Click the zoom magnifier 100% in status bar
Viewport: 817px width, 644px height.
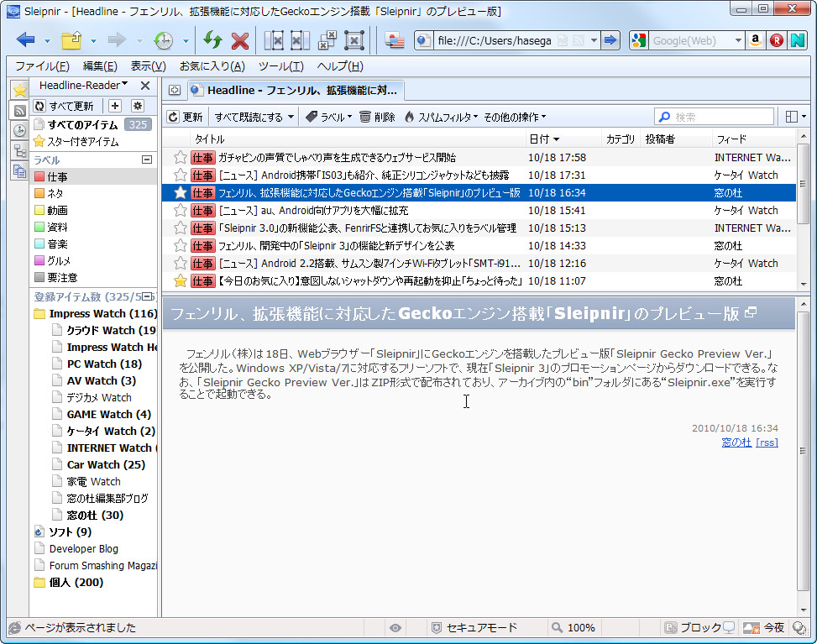573,628
